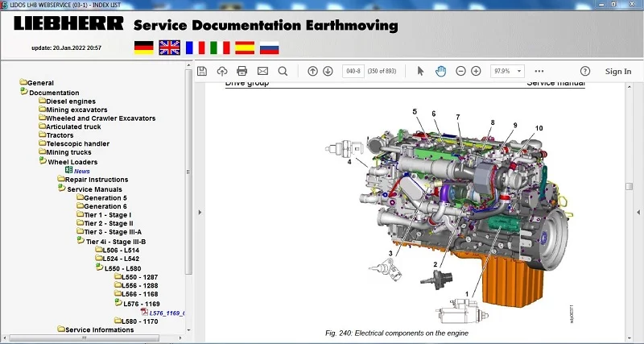This screenshot has width=644, height=344.
Task: Click the cloud upload icon
Action: [x=222, y=71]
